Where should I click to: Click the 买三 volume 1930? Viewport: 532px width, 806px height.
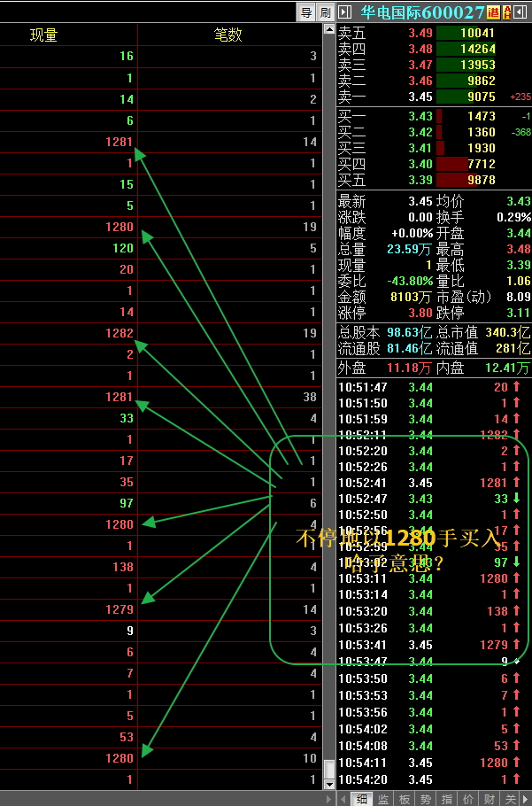pos(482,149)
